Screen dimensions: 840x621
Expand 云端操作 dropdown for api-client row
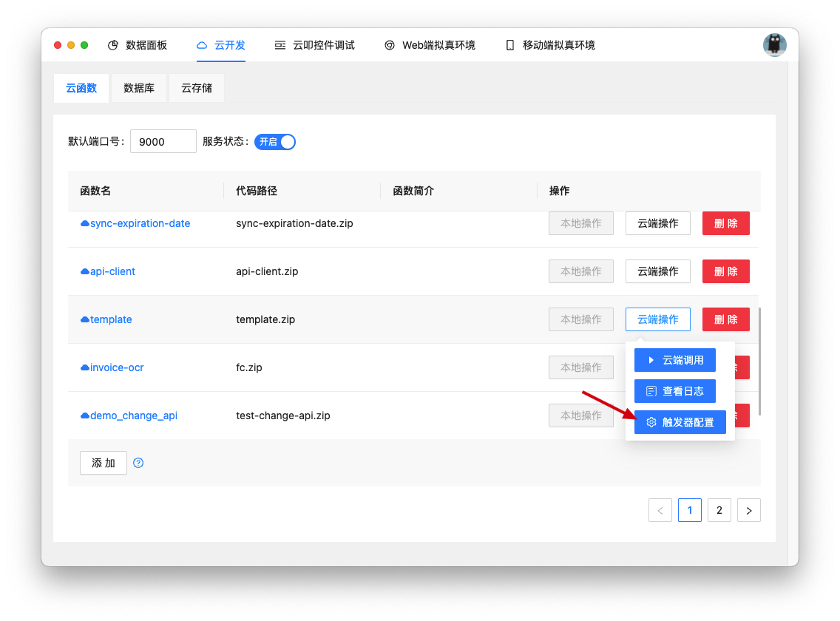(657, 271)
